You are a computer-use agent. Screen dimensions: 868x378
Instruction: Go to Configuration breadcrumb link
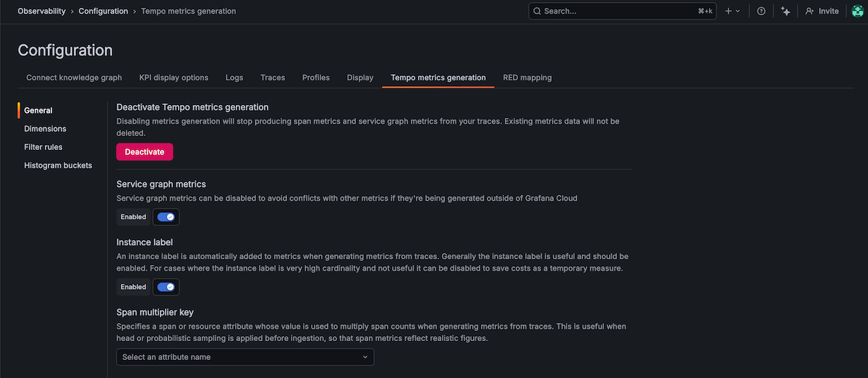tap(103, 11)
